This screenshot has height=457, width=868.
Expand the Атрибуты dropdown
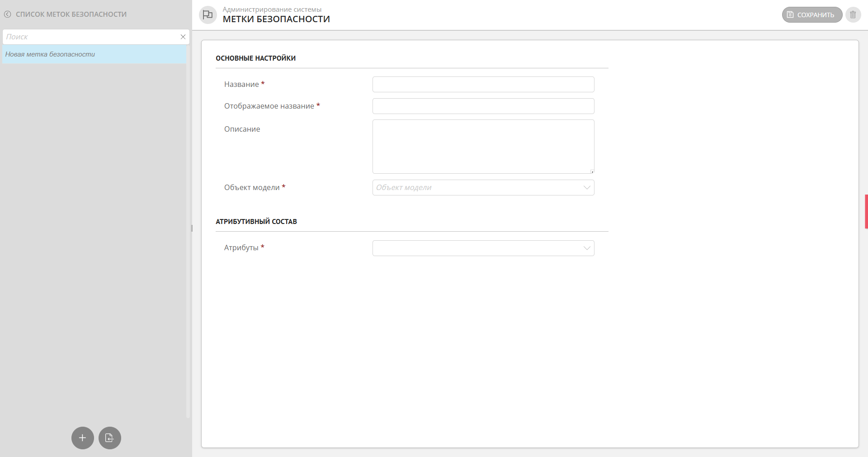click(x=483, y=248)
